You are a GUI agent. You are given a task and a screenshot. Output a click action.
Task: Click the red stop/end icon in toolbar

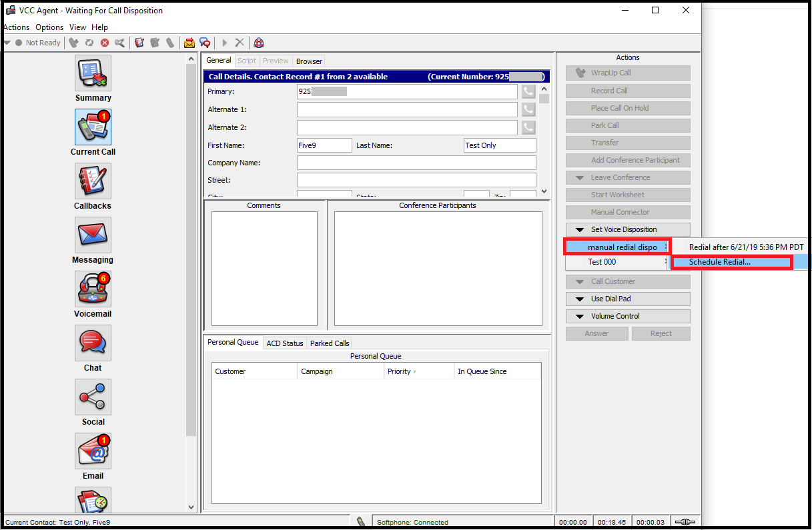105,43
